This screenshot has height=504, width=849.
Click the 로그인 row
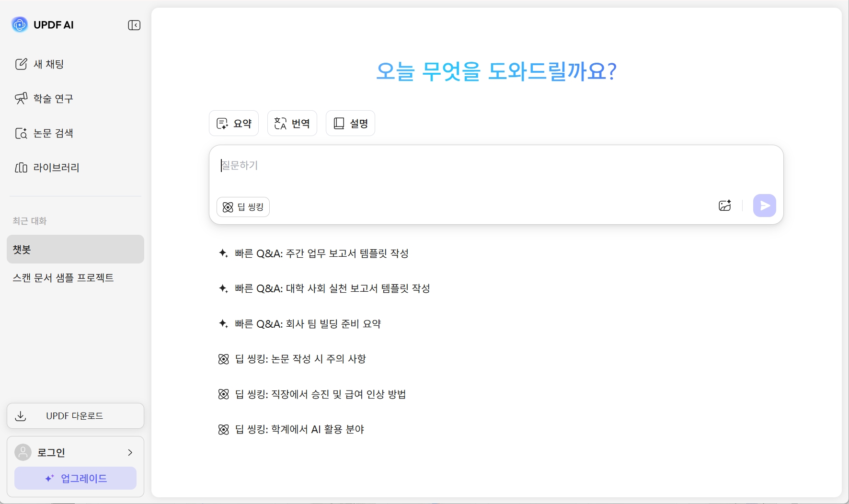75,452
